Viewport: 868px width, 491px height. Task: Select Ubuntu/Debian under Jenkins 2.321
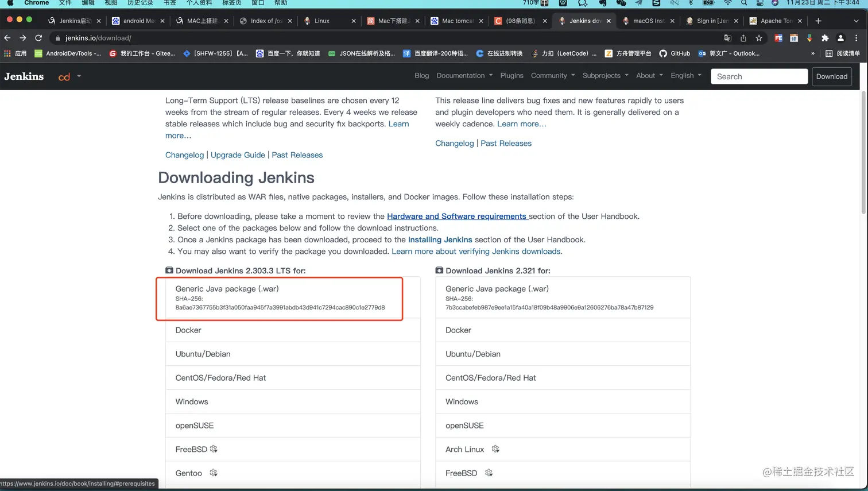pos(563,354)
